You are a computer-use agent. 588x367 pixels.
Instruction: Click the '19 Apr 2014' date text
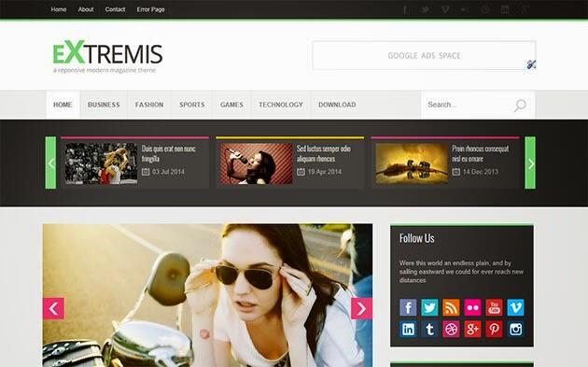tap(325, 172)
